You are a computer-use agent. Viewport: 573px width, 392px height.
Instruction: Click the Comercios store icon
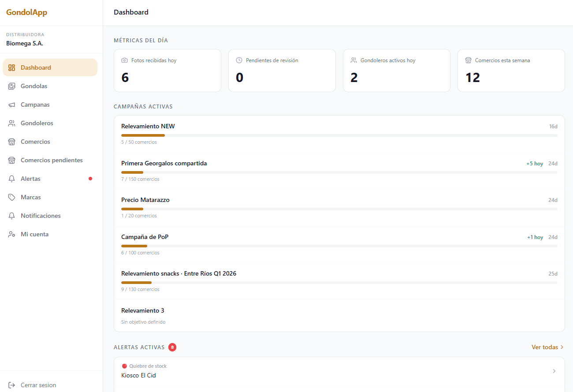coord(12,142)
